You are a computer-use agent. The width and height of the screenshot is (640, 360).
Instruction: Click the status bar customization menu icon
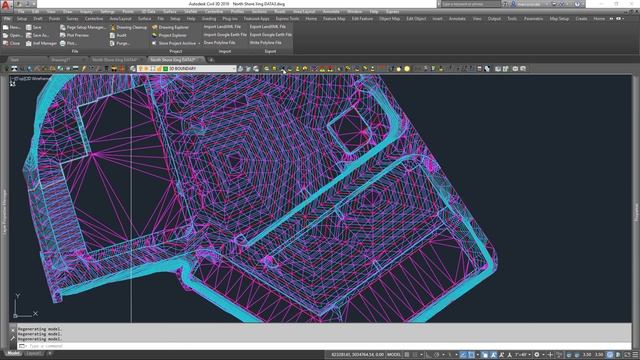[x=635, y=355]
